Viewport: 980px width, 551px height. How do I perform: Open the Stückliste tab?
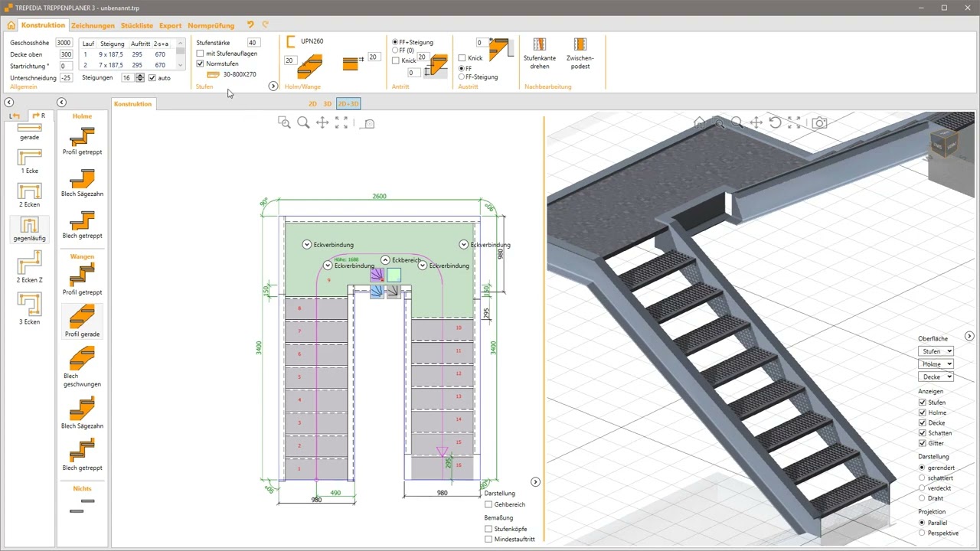coord(137,26)
